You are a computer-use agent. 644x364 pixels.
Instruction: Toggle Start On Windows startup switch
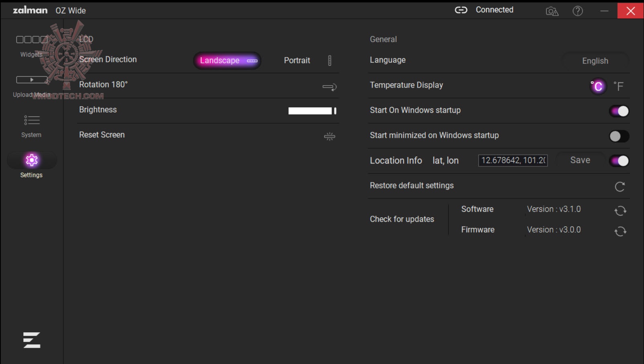coord(619,111)
